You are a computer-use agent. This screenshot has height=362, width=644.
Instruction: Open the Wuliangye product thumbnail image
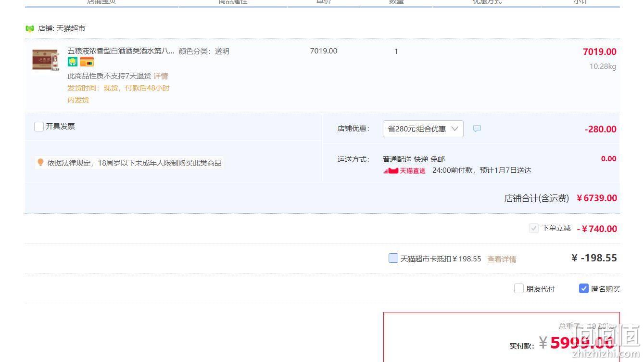[46, 60]
